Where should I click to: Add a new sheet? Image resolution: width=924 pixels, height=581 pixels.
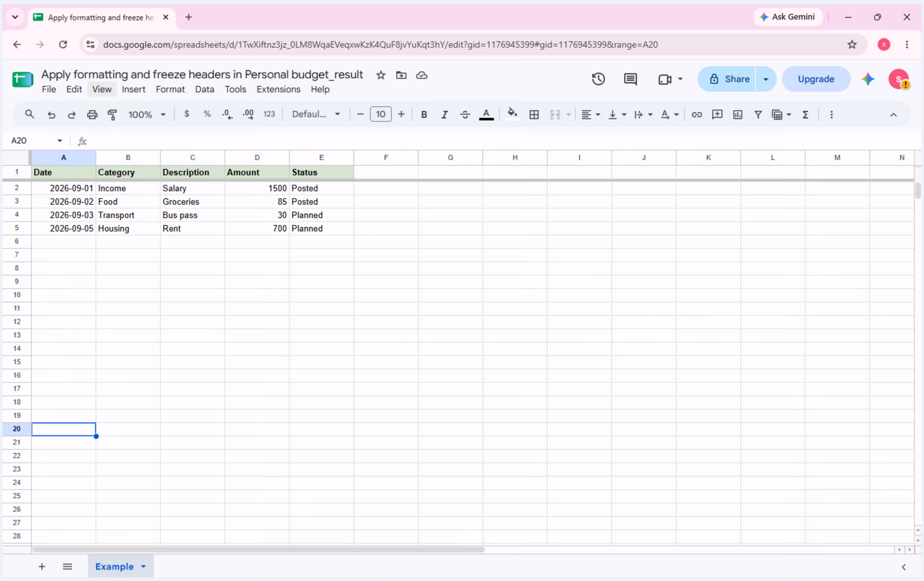click(42, 567)
